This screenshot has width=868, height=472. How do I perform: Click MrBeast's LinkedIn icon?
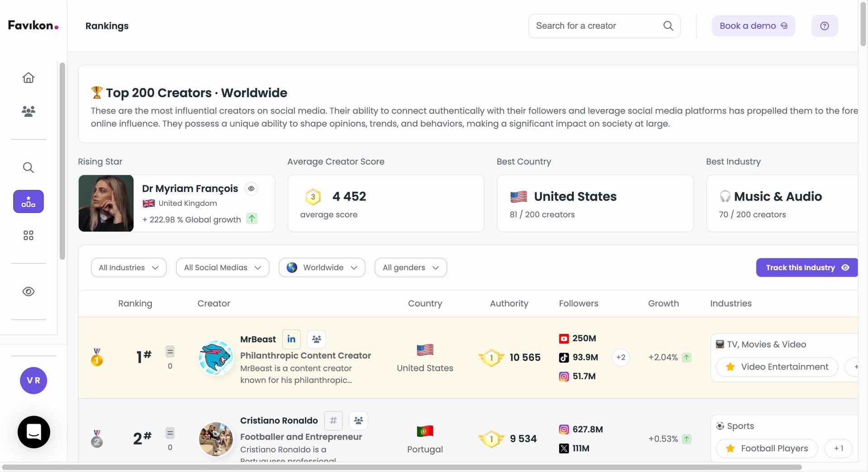pyautogui.click(x=291, y=339)
